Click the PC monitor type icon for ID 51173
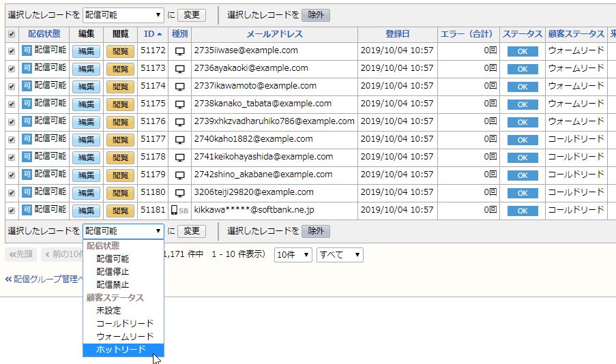 pyautogui.click(x=179, y=69)
